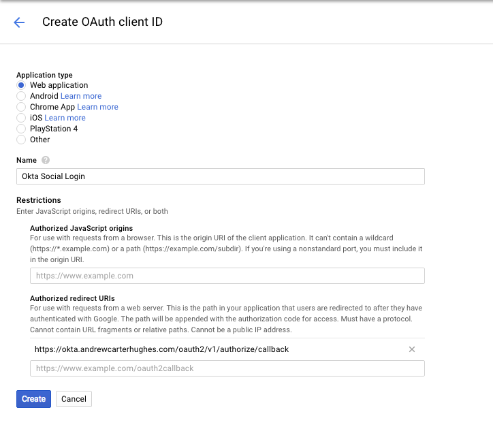493x448 pixels.
Task: Click the Name help question mark icon
Action: coord(46,160)
